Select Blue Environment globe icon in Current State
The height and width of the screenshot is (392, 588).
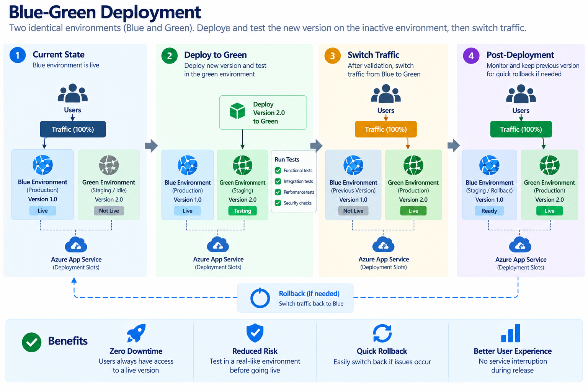click(42, 165)
